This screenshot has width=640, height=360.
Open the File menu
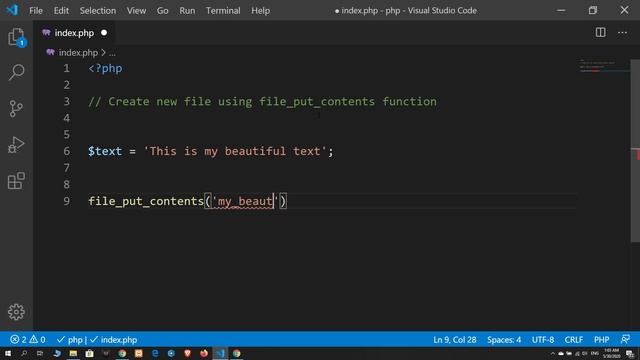click(x=36, y=11)
